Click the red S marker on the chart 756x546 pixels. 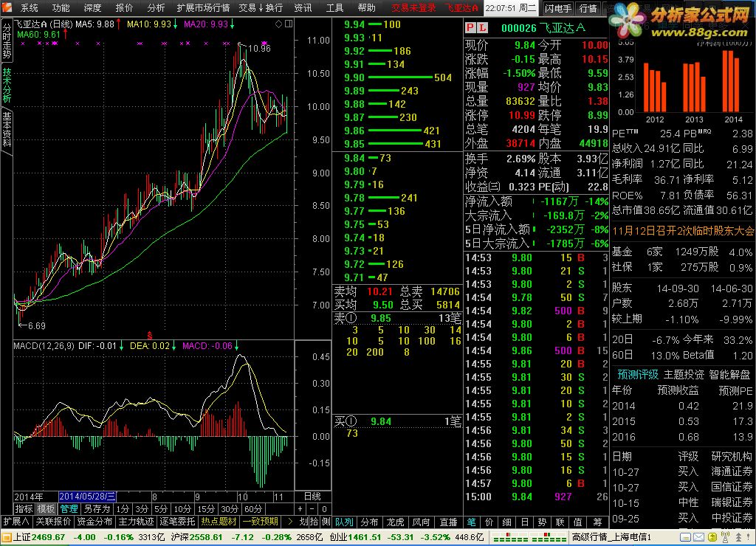tap(149, 336)
